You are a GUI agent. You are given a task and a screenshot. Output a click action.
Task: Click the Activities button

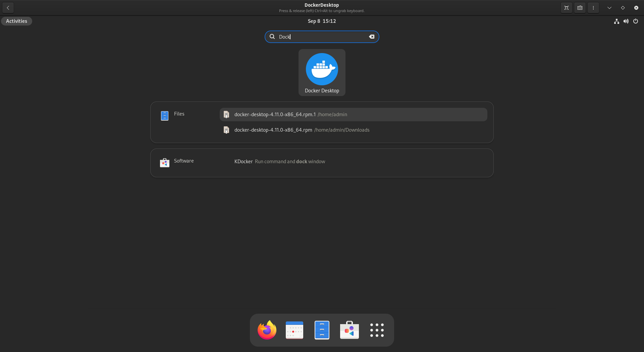pyautogui.click(x=16, y=21)
